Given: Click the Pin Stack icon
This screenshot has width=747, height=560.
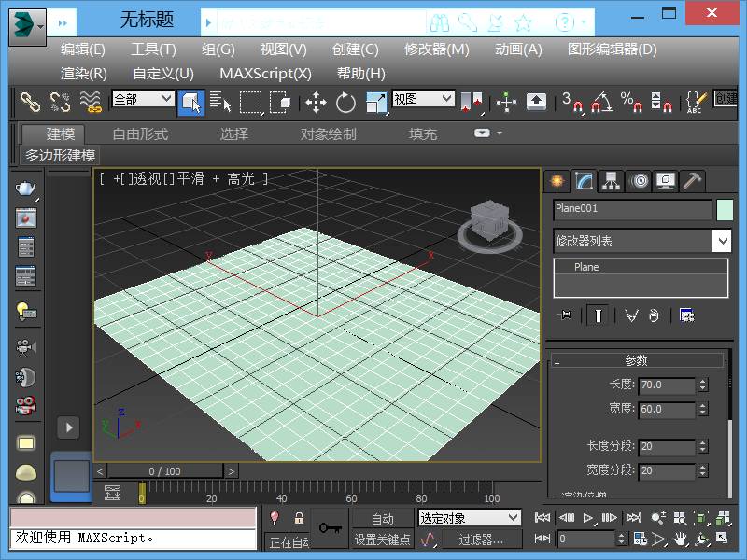Looking at the screenshot, I should click(x=565, y=315).
